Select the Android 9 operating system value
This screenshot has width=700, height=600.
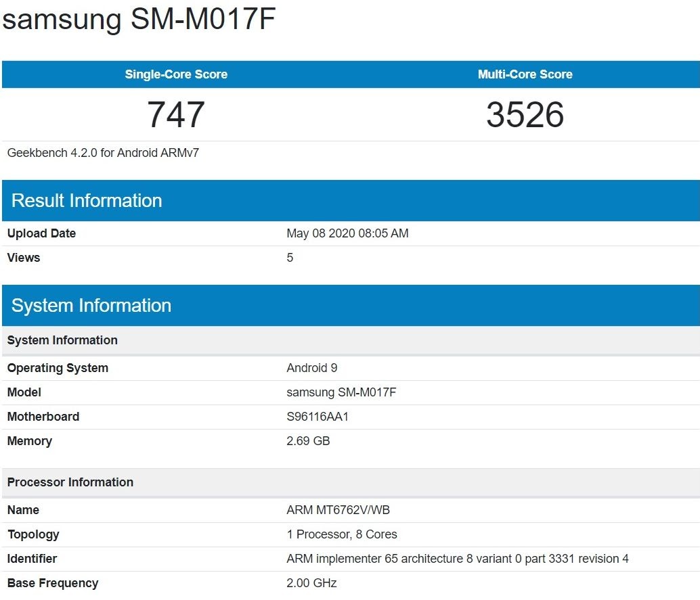(x=312, y=368)
